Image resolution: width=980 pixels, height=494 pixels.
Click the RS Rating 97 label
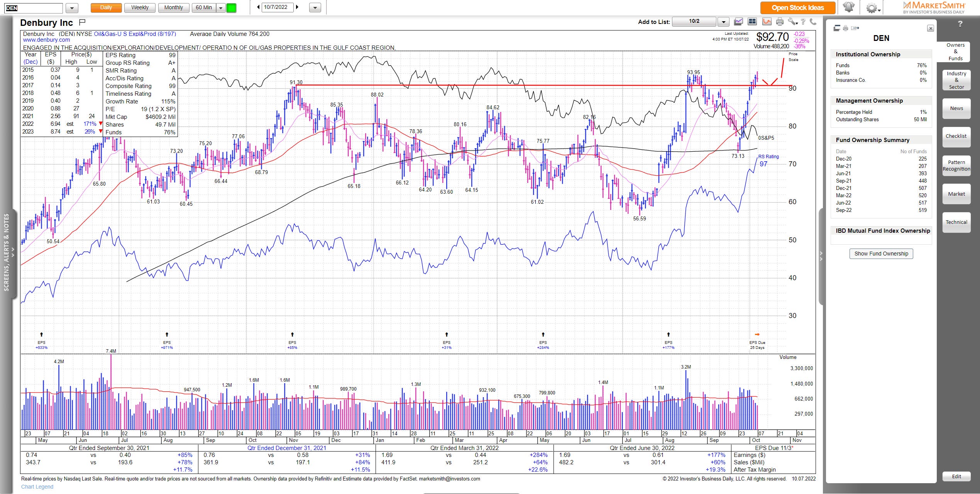[x=768, y=161]
